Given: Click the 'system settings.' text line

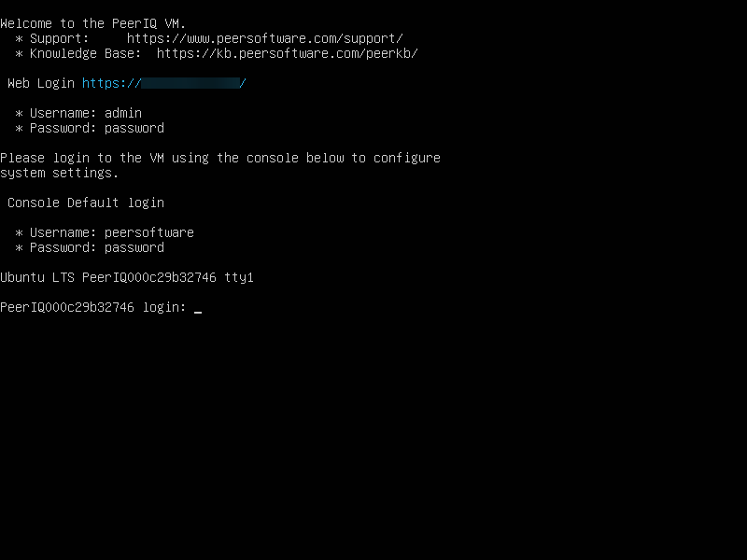Looking at the screenshot, I should tap(60, 173).
